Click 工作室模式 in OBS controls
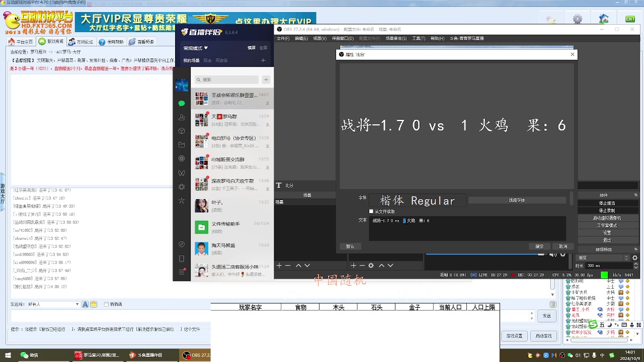 [x=607, y=225]
